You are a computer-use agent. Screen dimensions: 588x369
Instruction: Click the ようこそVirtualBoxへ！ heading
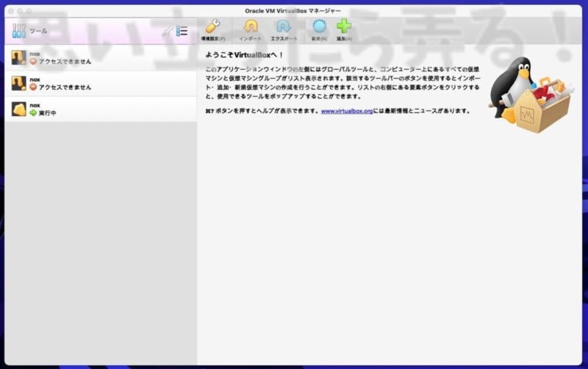[x=244, y=55]
